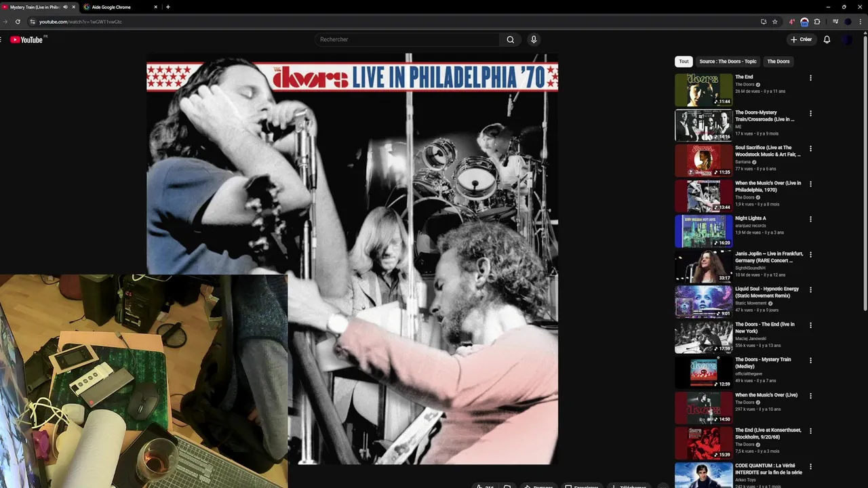The image size is (868, 488).
Task: Click Maciej Janowski channel name
Action: [x=751, y=338]
